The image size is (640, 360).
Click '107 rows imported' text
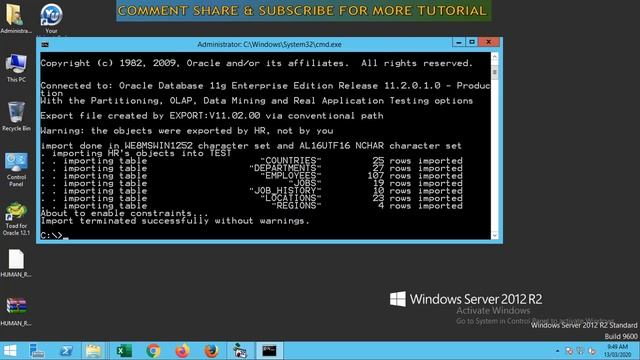click(x=415, y=176)
